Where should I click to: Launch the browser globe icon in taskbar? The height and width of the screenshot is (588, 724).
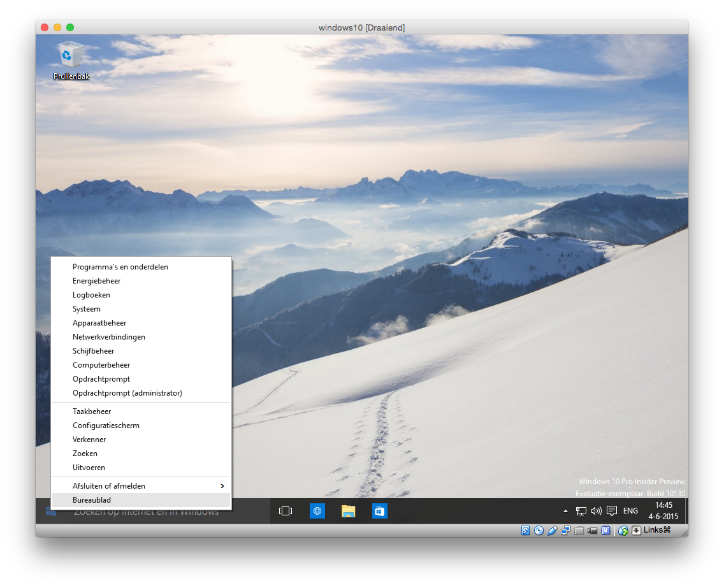pyautogui.click(x=317, y=511)
